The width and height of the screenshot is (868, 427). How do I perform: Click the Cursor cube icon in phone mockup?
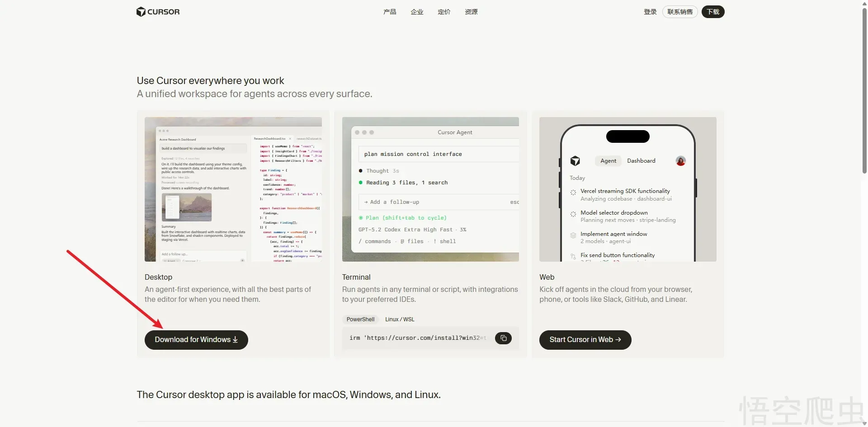[575, 161]
